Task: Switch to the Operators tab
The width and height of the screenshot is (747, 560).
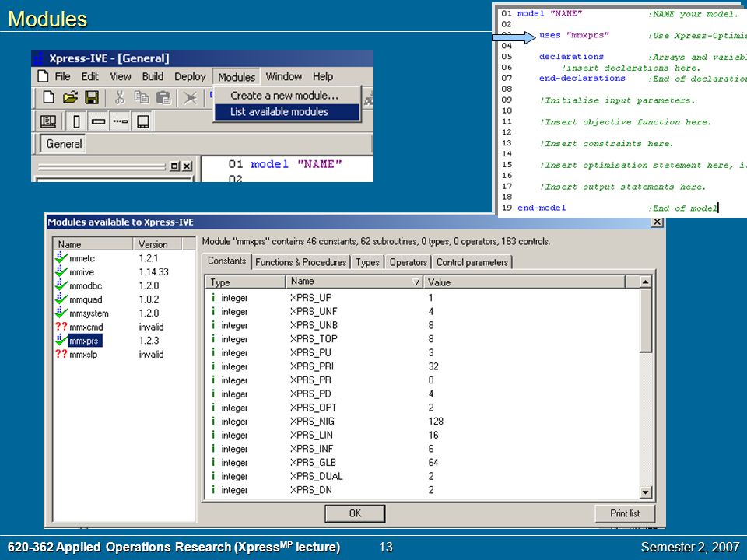Action: coord(408,262)
